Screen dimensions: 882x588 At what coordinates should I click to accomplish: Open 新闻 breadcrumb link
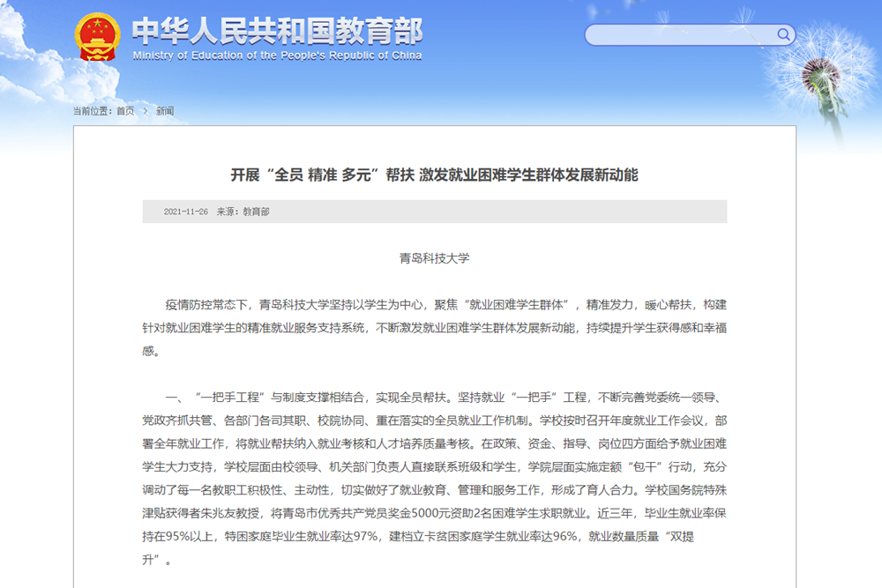[x=165, y=111]
